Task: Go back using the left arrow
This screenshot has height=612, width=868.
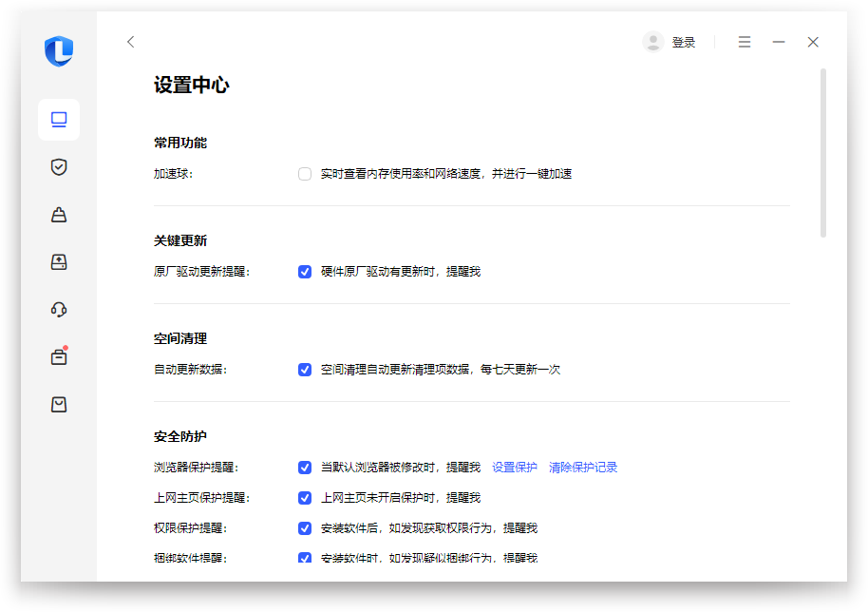Action: (131, 42)
